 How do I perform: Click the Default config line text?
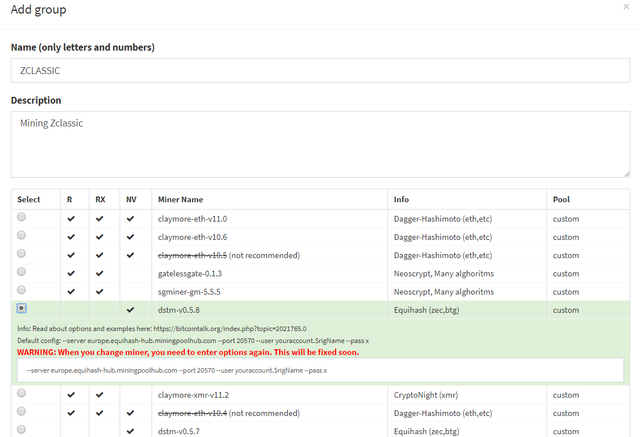click(193, 341)
